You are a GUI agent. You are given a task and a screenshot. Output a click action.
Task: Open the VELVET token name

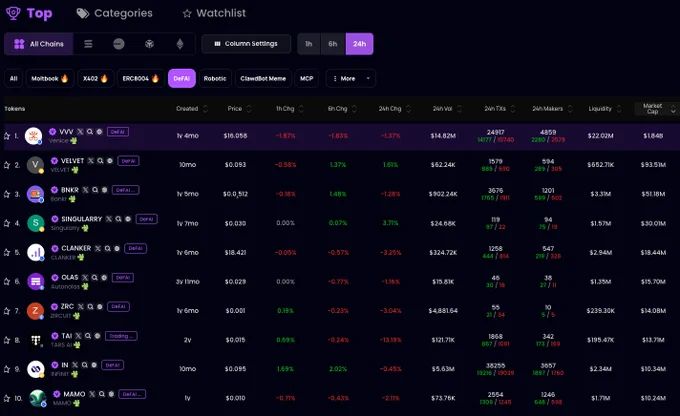coord(72,161)
